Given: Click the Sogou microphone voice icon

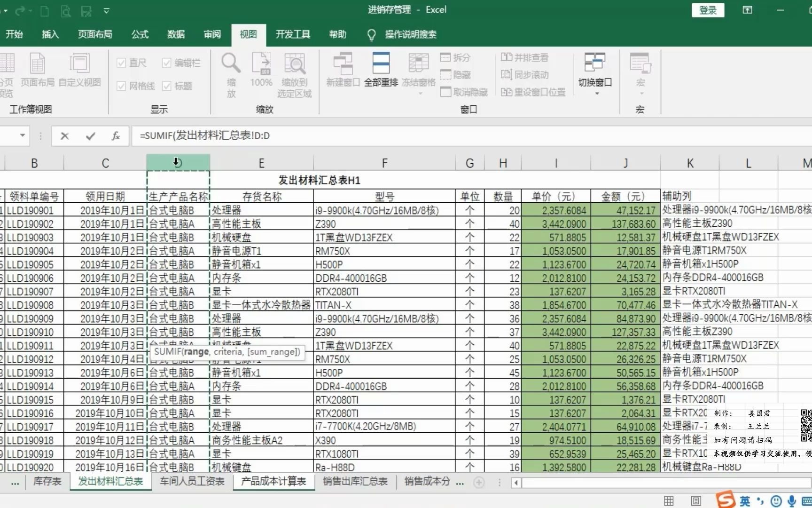Looking at the screenshot, I should click(x=792, y=501).
